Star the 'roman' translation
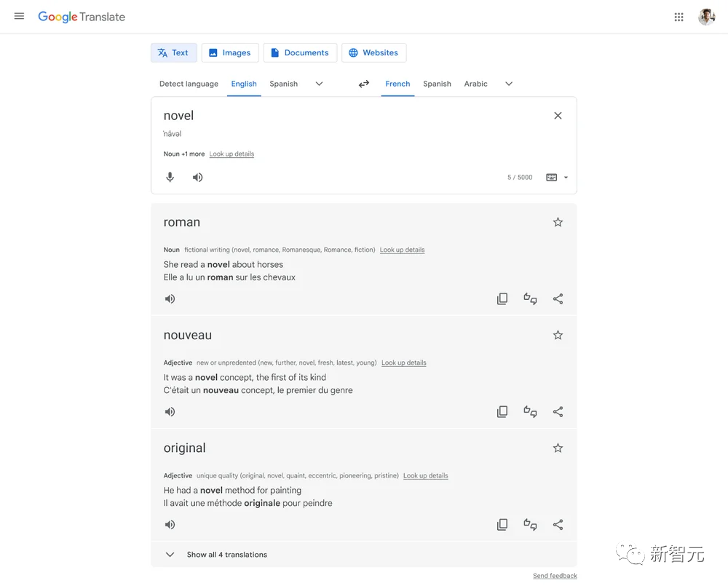 pyautogui.click(x=558, y=222)
